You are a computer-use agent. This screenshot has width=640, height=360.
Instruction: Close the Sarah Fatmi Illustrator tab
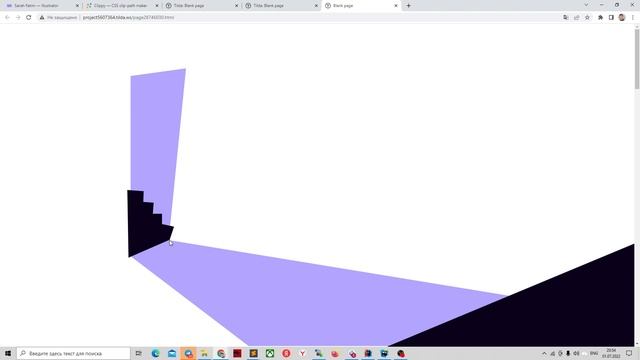77,6
